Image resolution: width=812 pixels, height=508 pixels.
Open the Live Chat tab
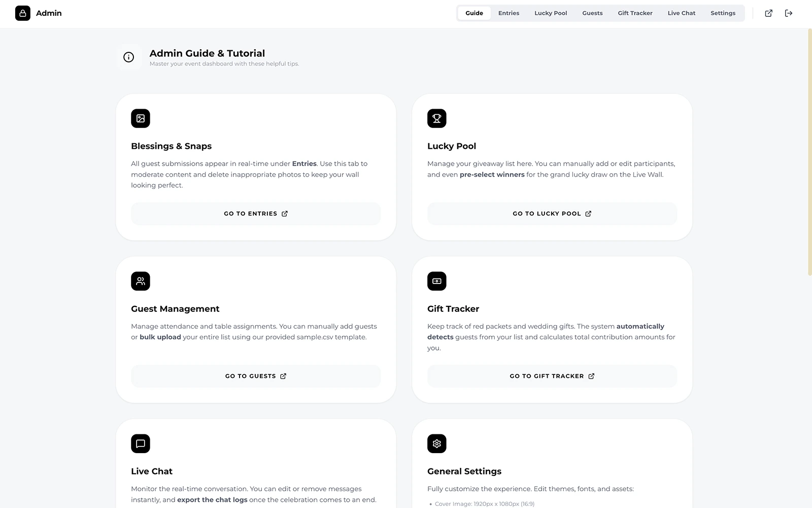pyautogui.click(x=682, y=13)
